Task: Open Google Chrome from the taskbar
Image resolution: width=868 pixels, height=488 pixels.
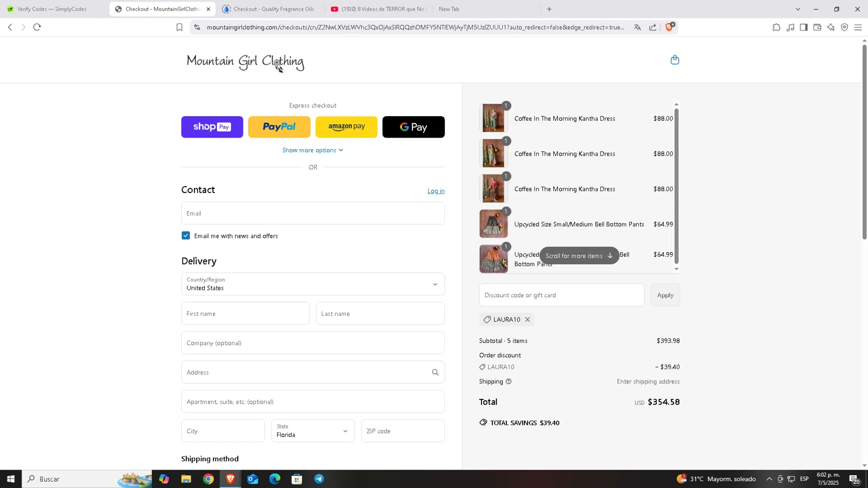Action: [x=208, y=479]
